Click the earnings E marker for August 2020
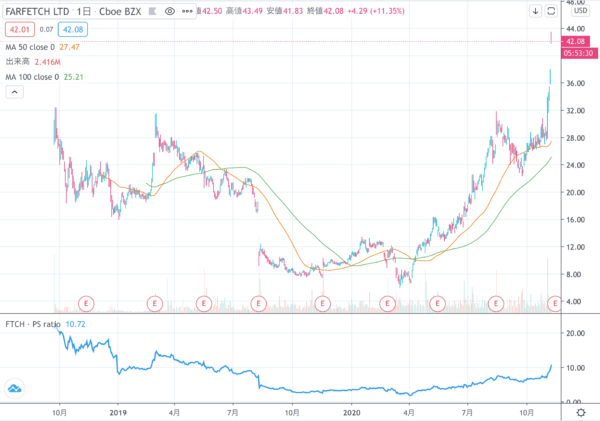The image size is (600, 421). point(496,304)
